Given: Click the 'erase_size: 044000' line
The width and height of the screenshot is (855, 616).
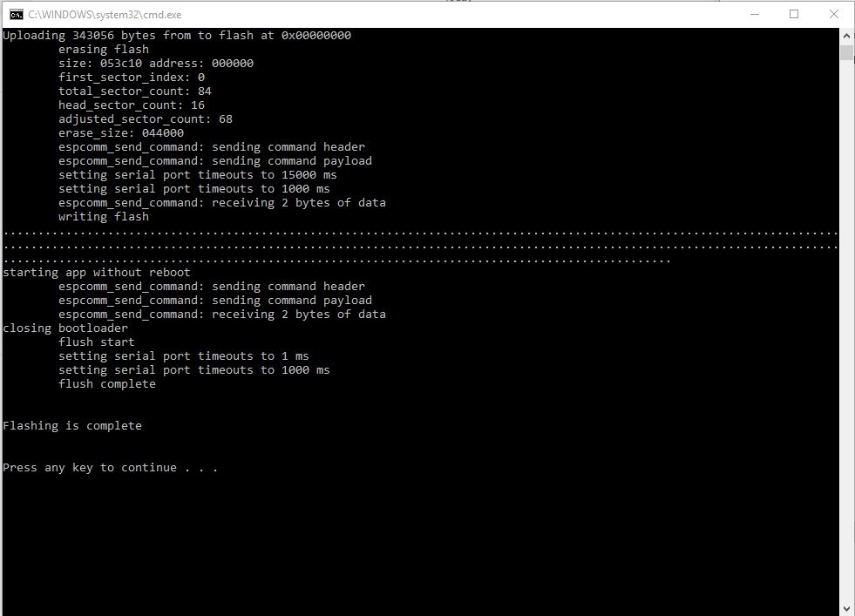Looking at the screenshot, I should [x=120, y=133].
